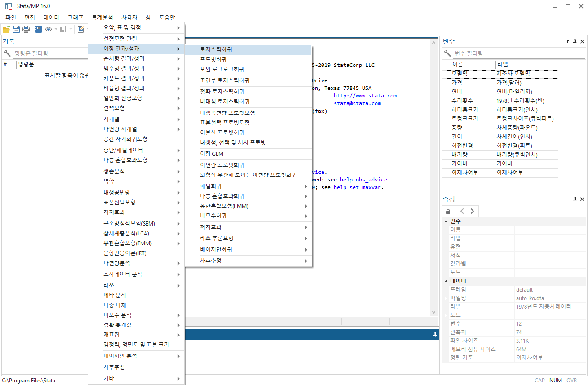
Task: Expand the 파일명 property row
Action: (x=446, y=298)
